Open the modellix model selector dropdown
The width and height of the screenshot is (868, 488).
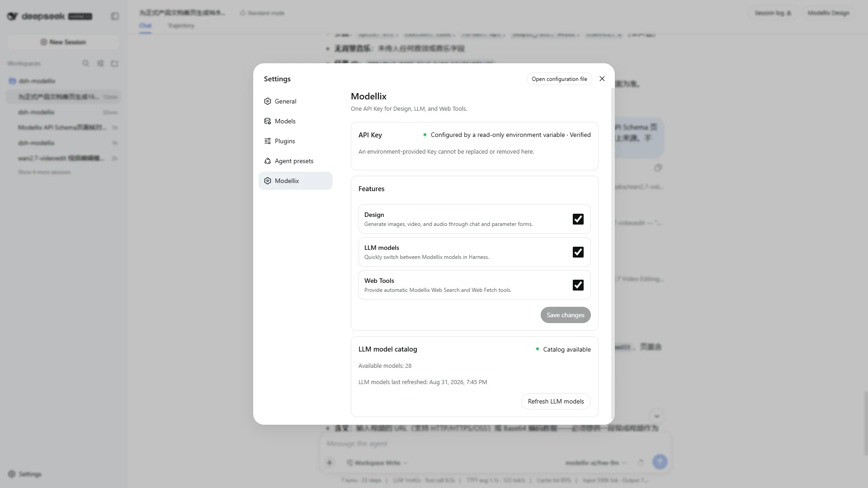(595, 463)
